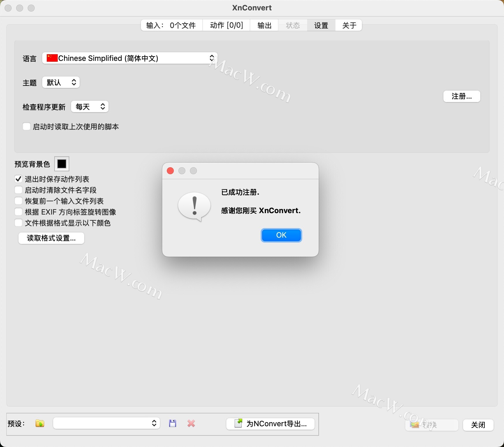Image resolution: width=504 pixels, height=447 pixels.
Task: Click the open preset folder icon
Action: coord(40,423)
